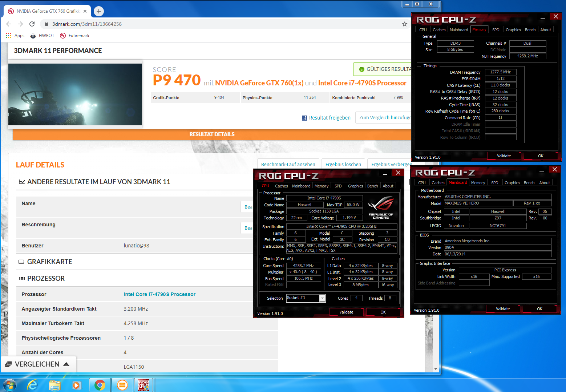Click Validate in CPU-Z CPU window
This screenshot has width=566, height=392.
[346, 312]
